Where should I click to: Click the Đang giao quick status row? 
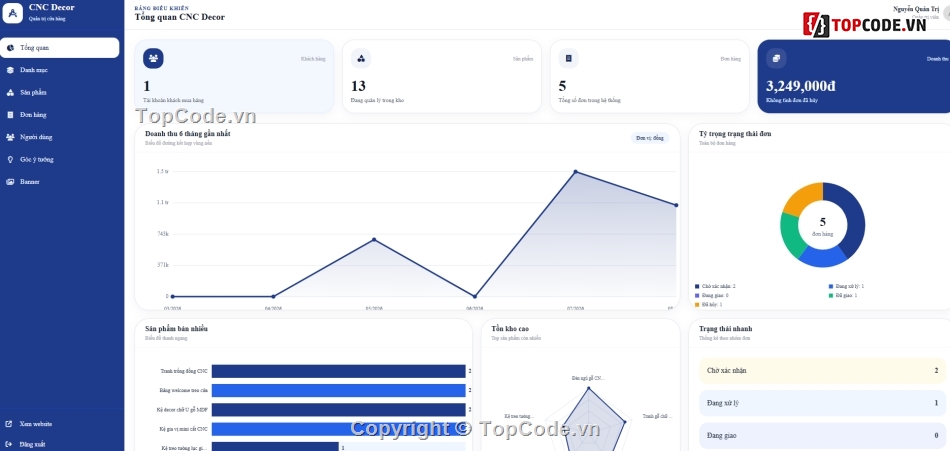tap(822, 436)
